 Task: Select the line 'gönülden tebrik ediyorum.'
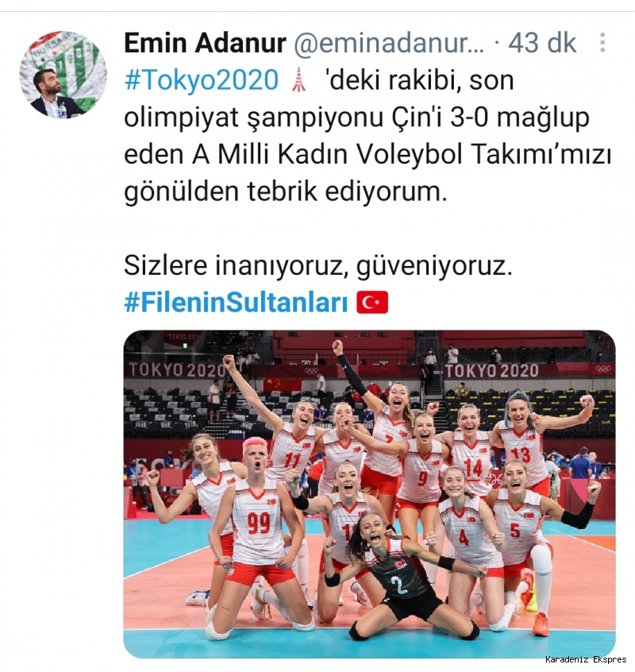coord(286,191)
